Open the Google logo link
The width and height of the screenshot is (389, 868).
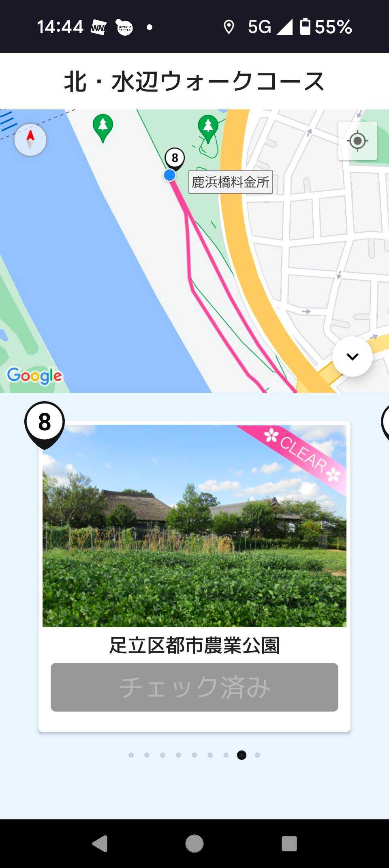tap(35, 376)
